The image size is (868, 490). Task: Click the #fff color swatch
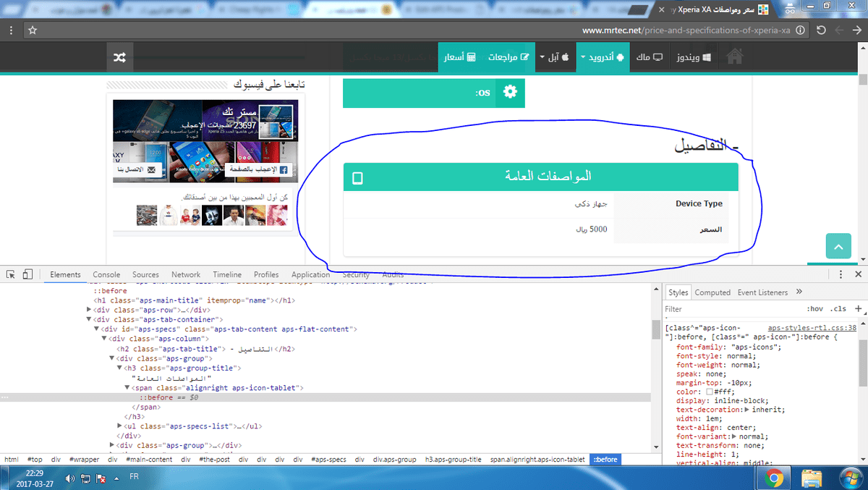[710, 392]
